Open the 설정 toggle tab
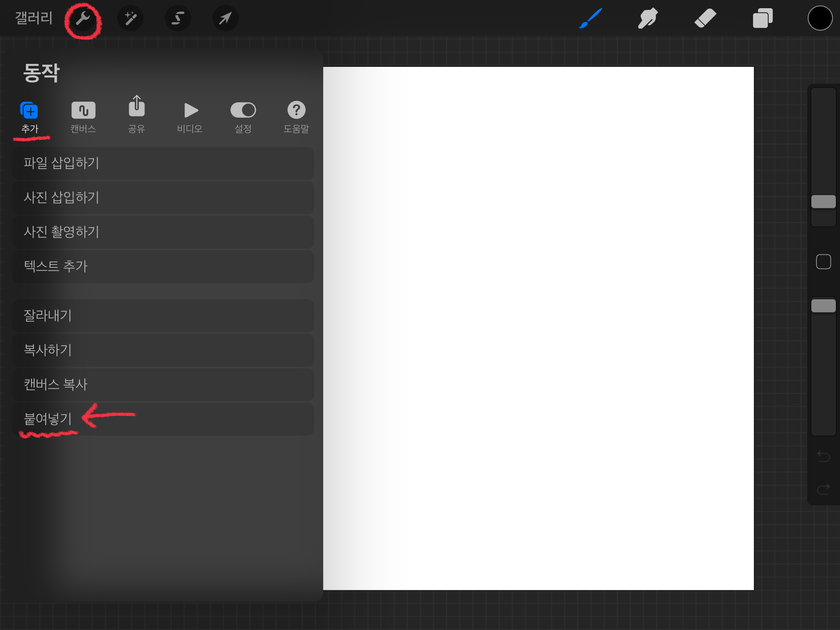This screenshot has height=630, width=840. (x=243, y=117)
